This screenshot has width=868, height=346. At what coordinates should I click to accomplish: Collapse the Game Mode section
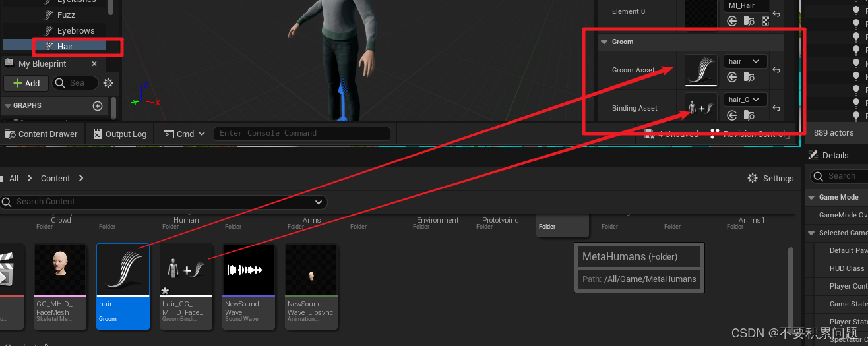tap(811, 197)
